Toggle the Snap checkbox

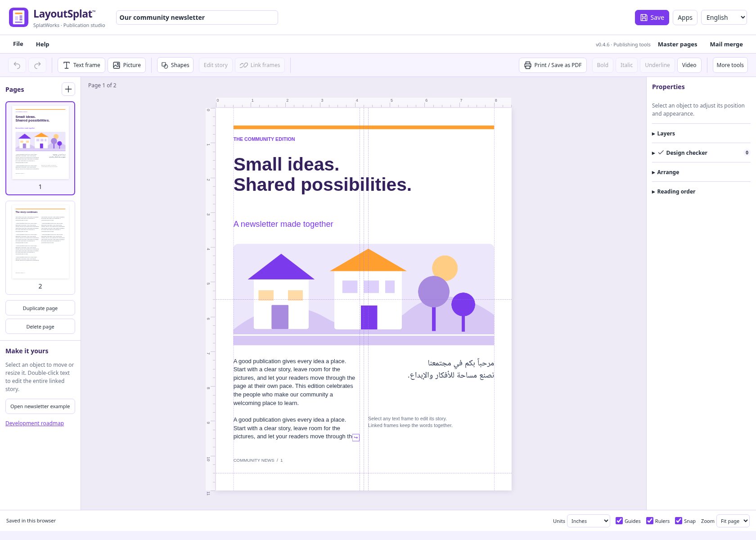[679, 521]
